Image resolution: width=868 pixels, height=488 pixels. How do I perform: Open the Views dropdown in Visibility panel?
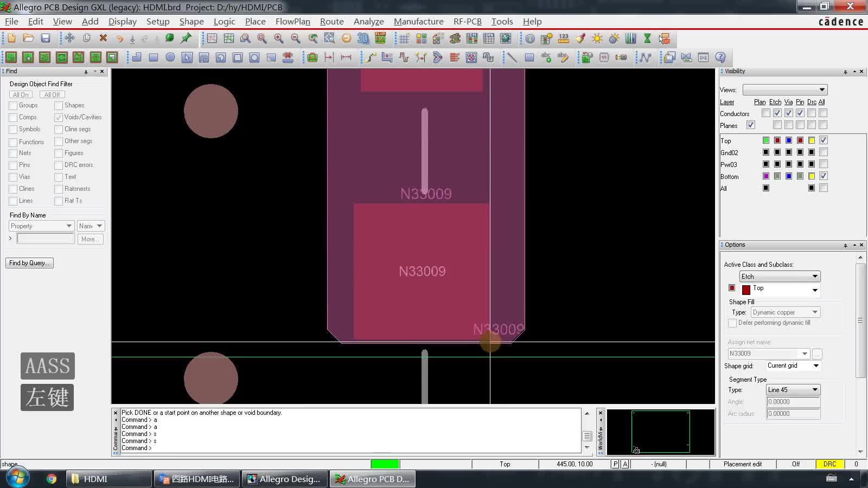784,89
